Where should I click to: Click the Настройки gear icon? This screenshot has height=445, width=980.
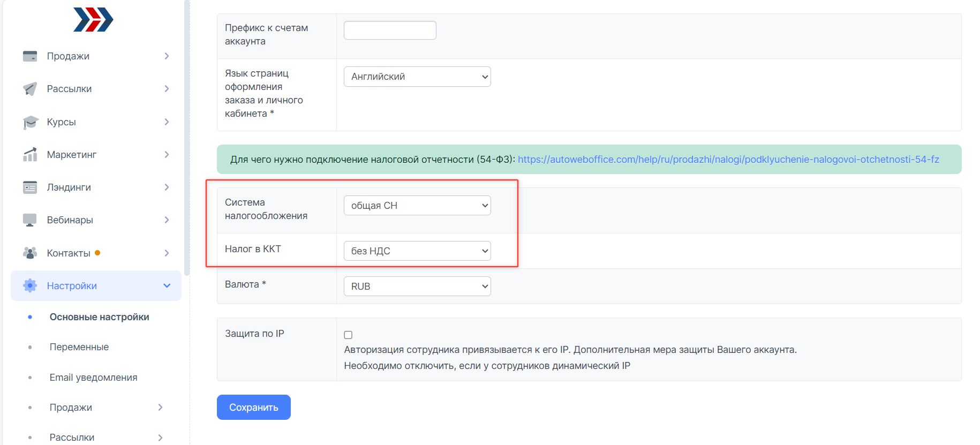pos(30,286)
